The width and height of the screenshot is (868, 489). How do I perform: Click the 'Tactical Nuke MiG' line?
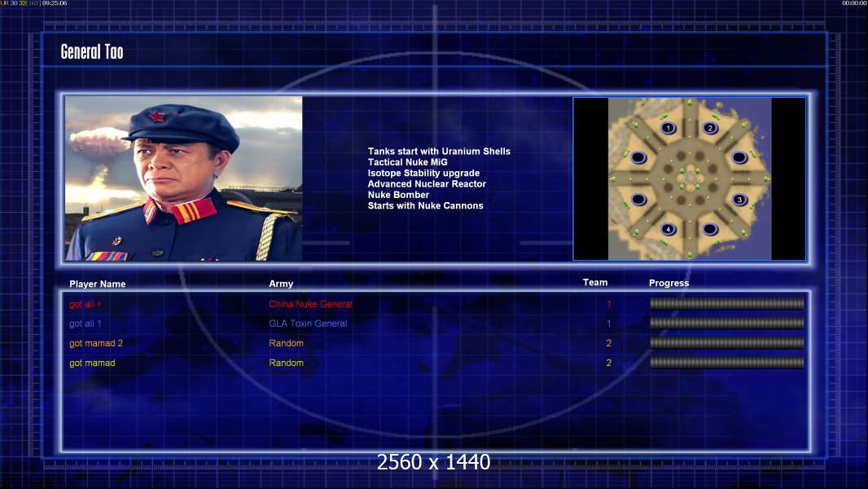[407, 162]
